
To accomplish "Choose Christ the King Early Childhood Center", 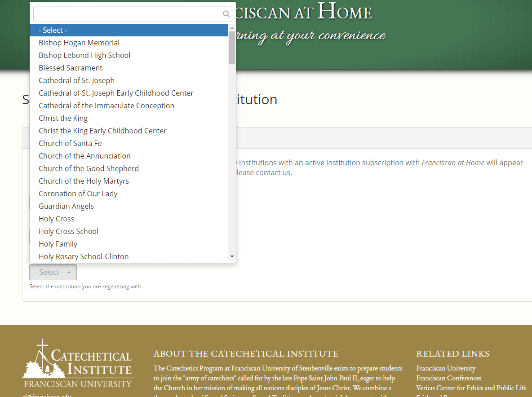I will (x=129, y=131).
